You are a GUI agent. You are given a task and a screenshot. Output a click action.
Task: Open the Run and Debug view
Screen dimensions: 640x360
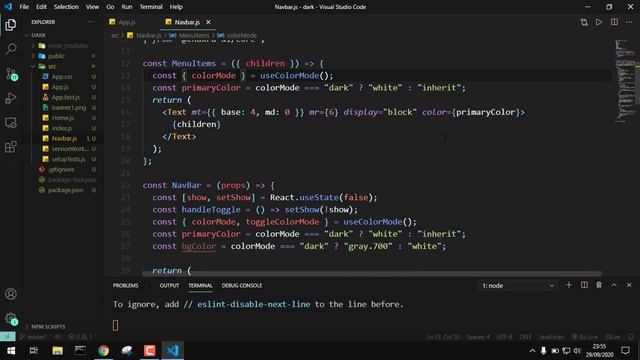pos(11,98)
